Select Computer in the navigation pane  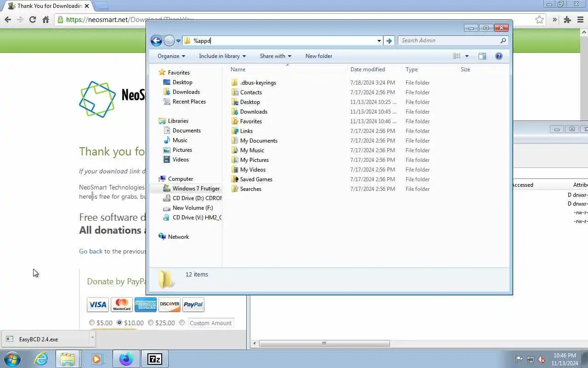click(180, 179)
